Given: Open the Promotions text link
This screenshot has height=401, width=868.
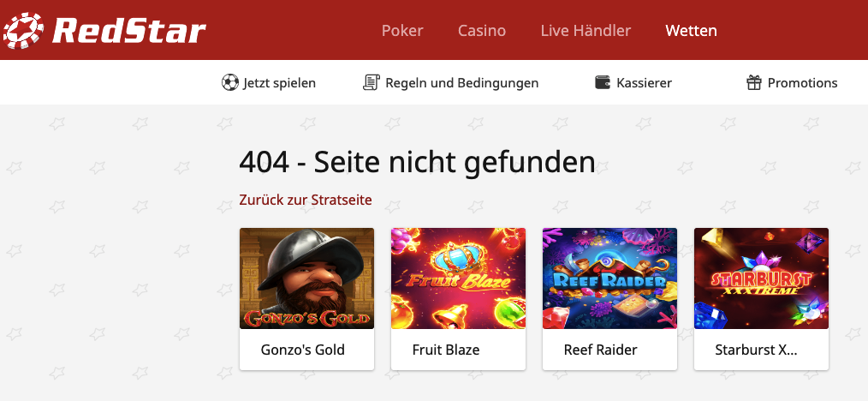Looking at the screenshot, I should pyautogui.click(x=802, y=83).
